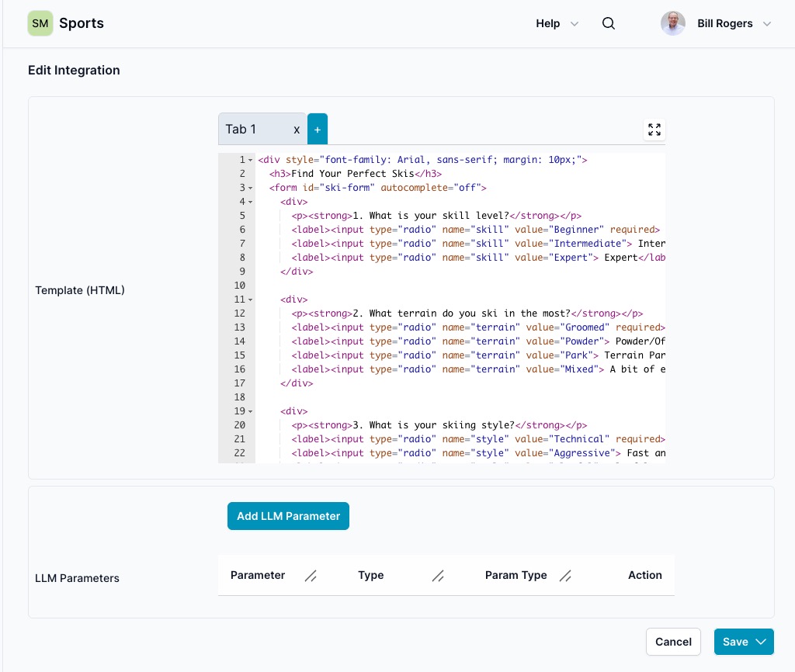Expand the Help dropdown chevron

[575, 24]
